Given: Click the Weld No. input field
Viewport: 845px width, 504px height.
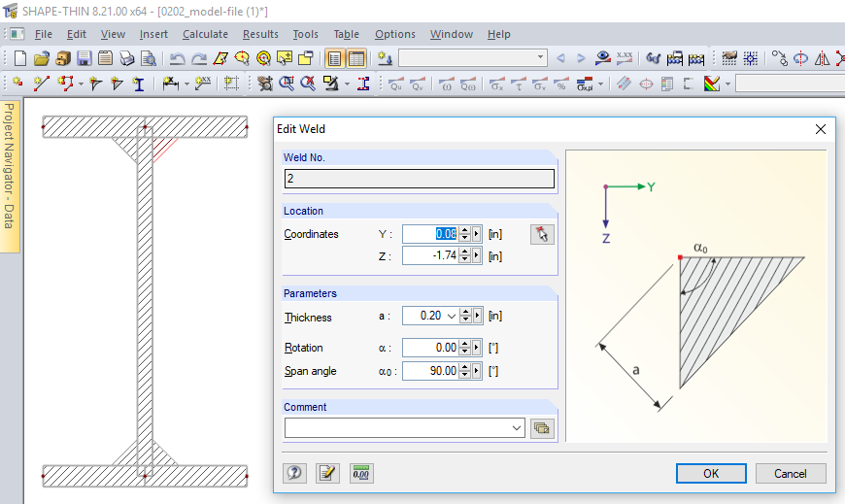Looking at the screenshot, I should click(x=420, y=179).
